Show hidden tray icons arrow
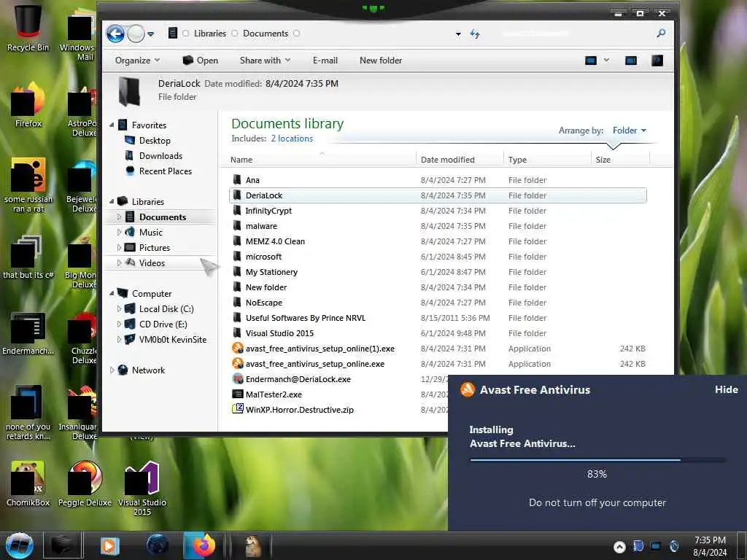Viewport: 747px width, 560px height. [619, 547]
